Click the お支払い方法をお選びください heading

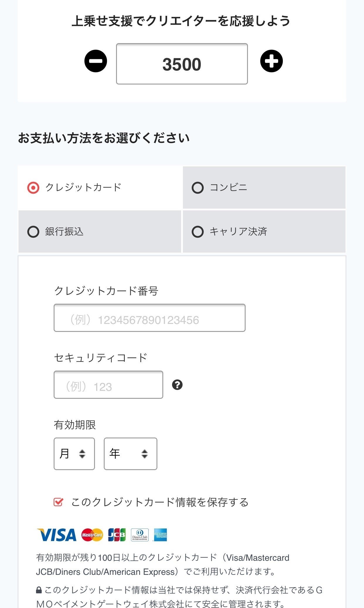click(x=104, y=138)
